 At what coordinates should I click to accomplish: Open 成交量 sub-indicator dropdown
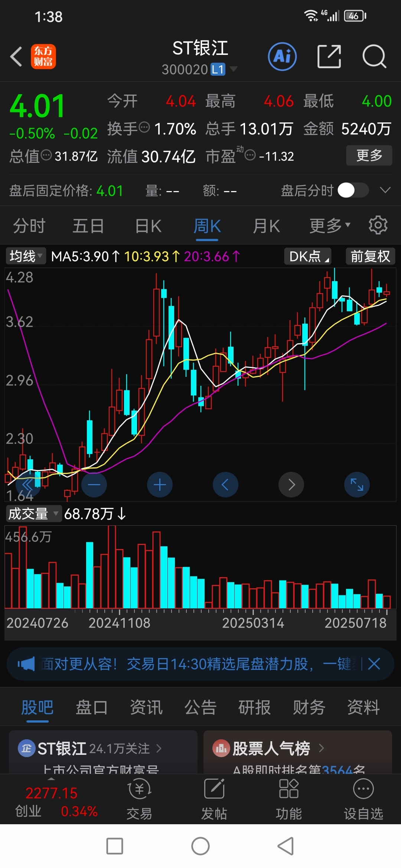(33, 514)
